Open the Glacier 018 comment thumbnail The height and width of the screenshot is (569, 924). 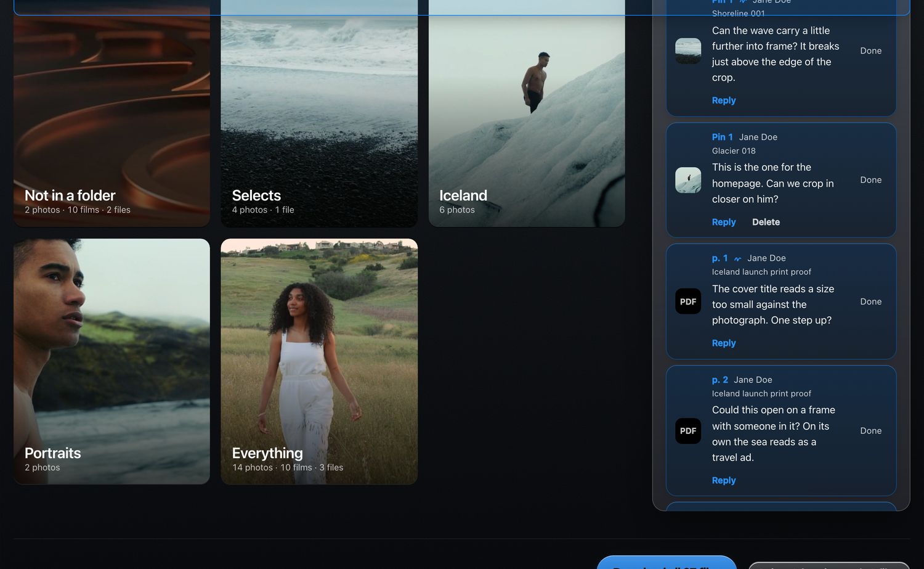tap(688, 180)
